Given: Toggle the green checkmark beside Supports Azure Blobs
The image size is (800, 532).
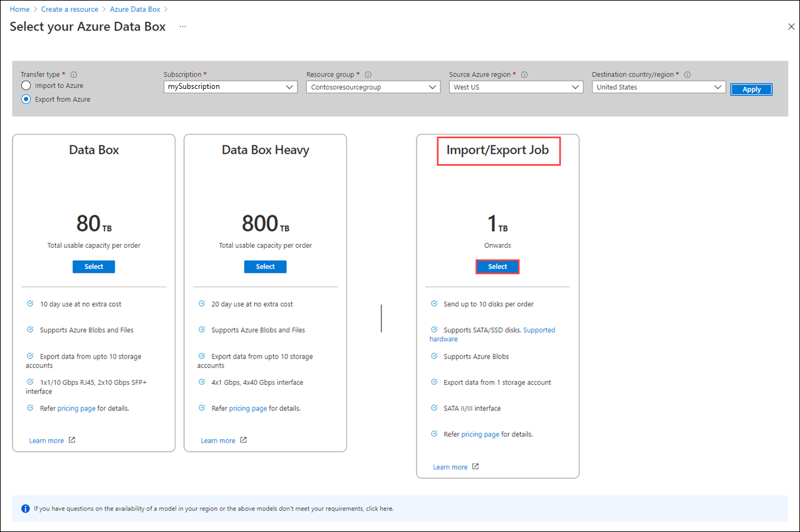Looking at the screenshot, I should [434, 356].
